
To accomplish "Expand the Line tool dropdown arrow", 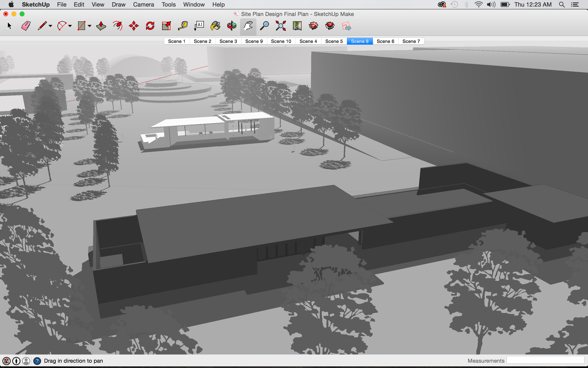I will coord(50,26).
